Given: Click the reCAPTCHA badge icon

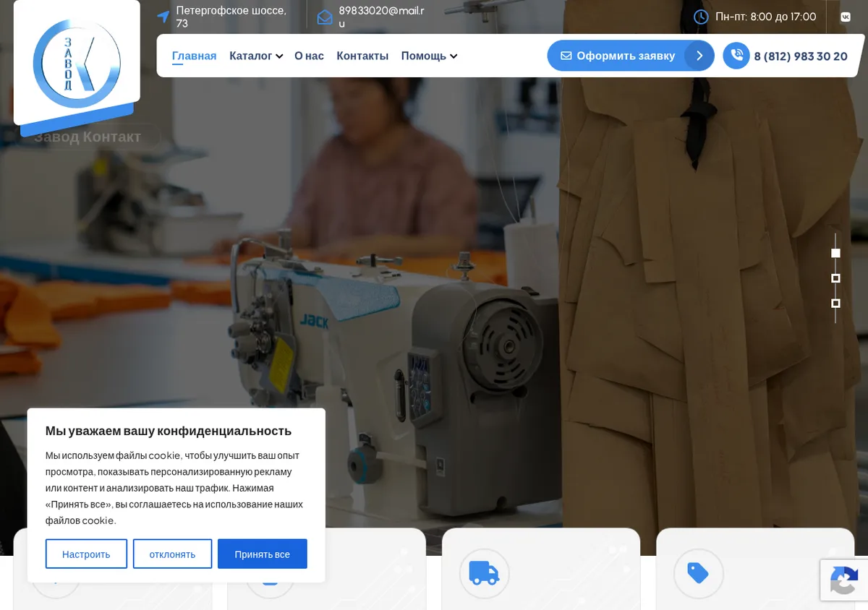Looking at the screenshot, I should point(843,580).
